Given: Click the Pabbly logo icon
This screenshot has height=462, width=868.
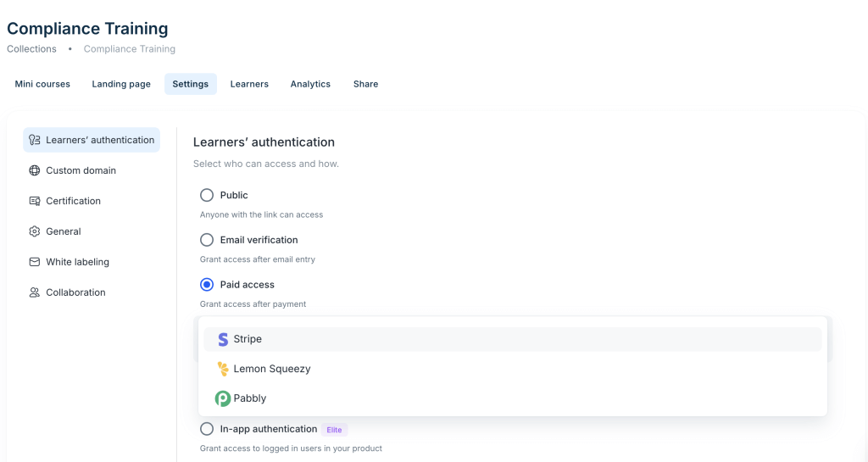Looking at the screenshot, I should point(223,398).
